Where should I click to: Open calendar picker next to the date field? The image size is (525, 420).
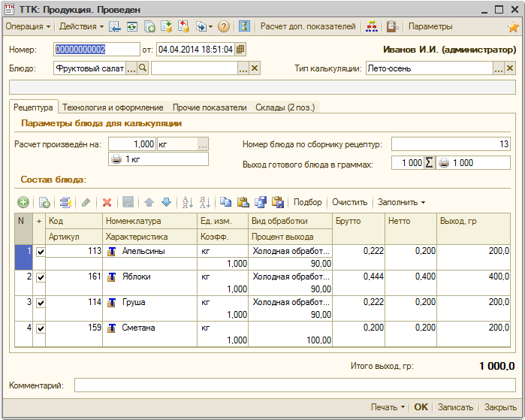pos(240,50)
